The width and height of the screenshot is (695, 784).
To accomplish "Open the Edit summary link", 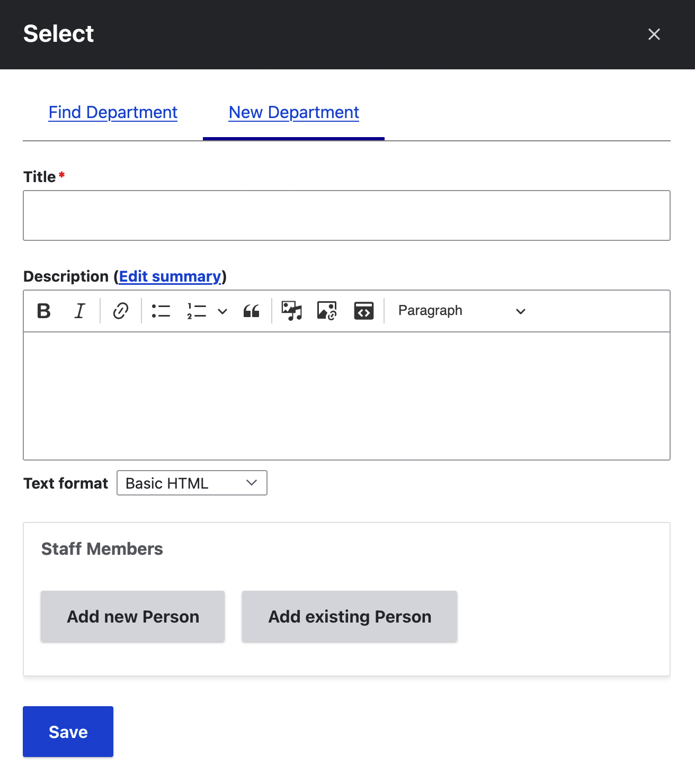I will pyautogui.click(x=170, y=276).
